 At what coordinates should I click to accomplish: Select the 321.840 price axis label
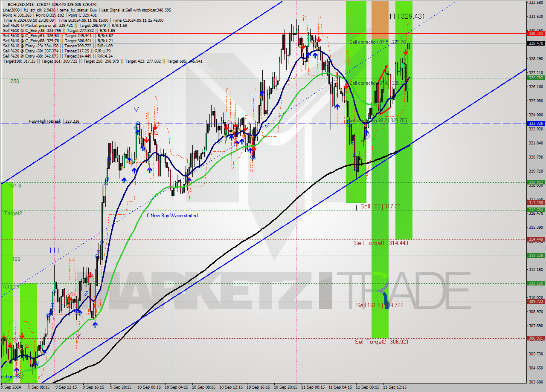click(536, 143)
